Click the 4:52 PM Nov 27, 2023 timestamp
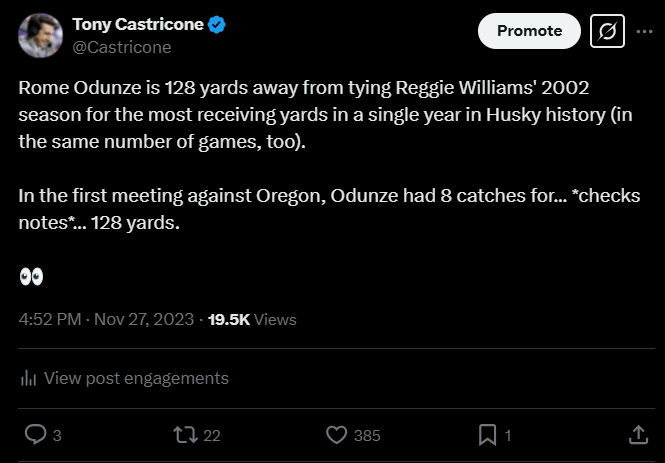The width and height of the screenshot is (665, 463). (x=107, y=320)
